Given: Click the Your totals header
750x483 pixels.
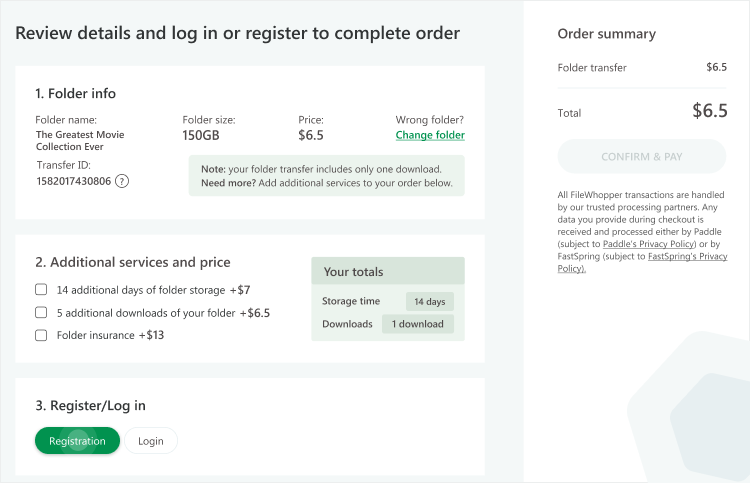Looking at the screenshot, I should click(388, 271).
